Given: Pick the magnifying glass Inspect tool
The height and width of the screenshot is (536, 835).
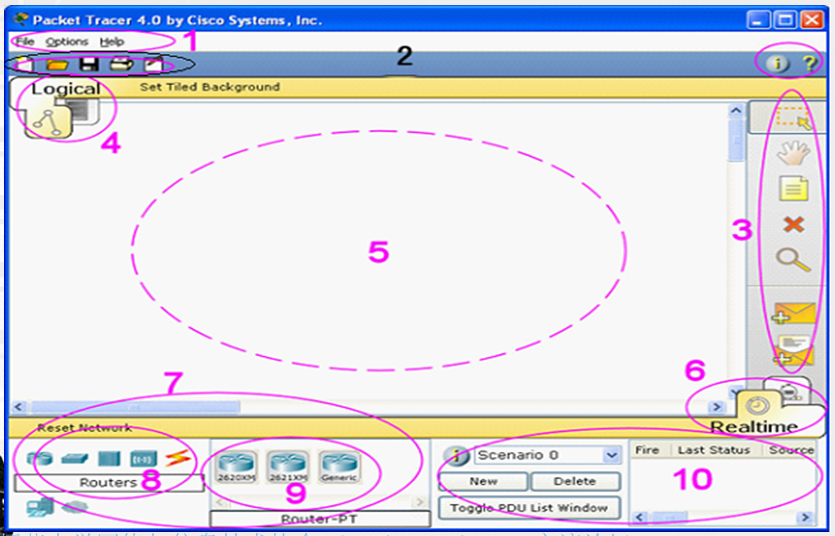Looking at the screenshot, I should click(x=793, y=260).
